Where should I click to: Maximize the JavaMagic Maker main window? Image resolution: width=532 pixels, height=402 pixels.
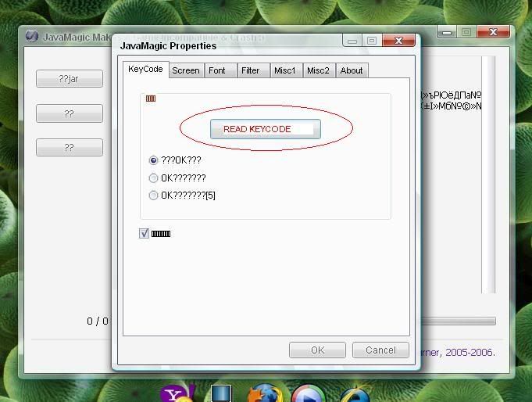[x=466, y=32]
